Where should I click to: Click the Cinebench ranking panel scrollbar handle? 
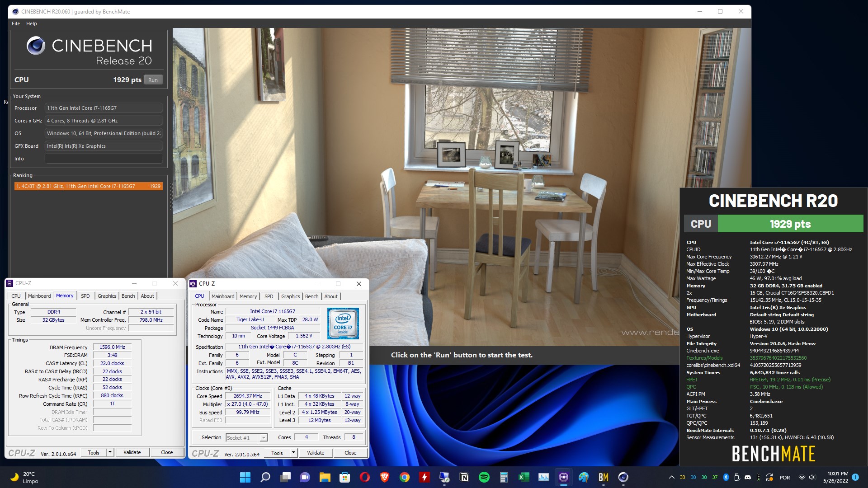pos(171,197)
